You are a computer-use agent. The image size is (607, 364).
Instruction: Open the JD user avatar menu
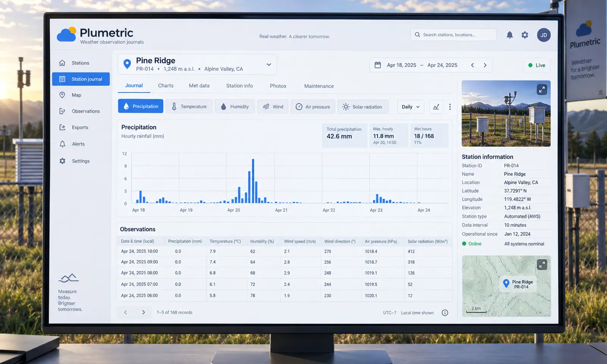coord(544,35)
